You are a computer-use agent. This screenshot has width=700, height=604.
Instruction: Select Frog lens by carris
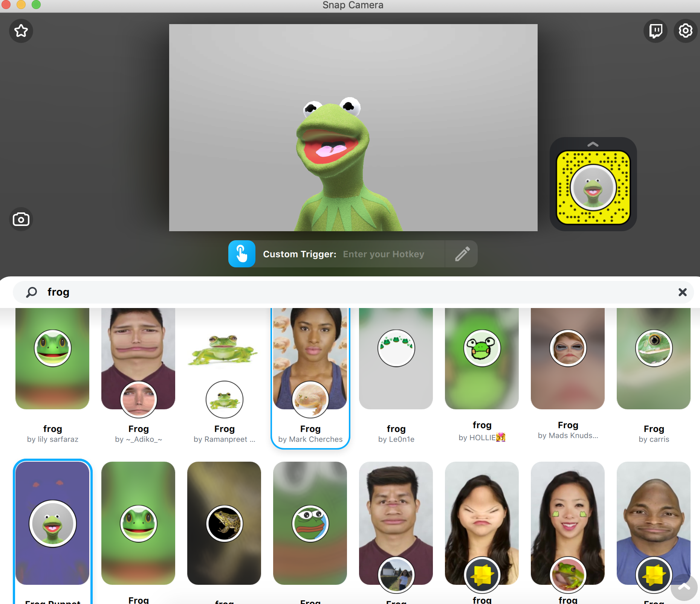point(654,377)
